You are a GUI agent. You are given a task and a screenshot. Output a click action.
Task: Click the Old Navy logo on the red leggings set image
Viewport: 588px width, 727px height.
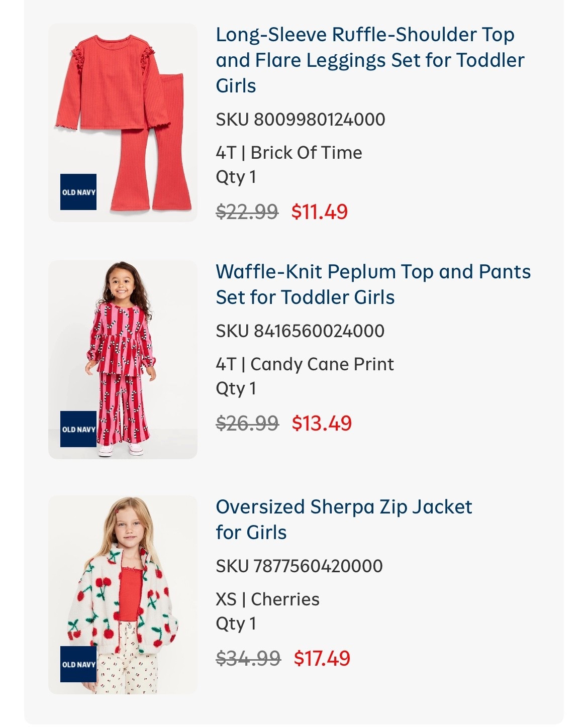(78, 192)
